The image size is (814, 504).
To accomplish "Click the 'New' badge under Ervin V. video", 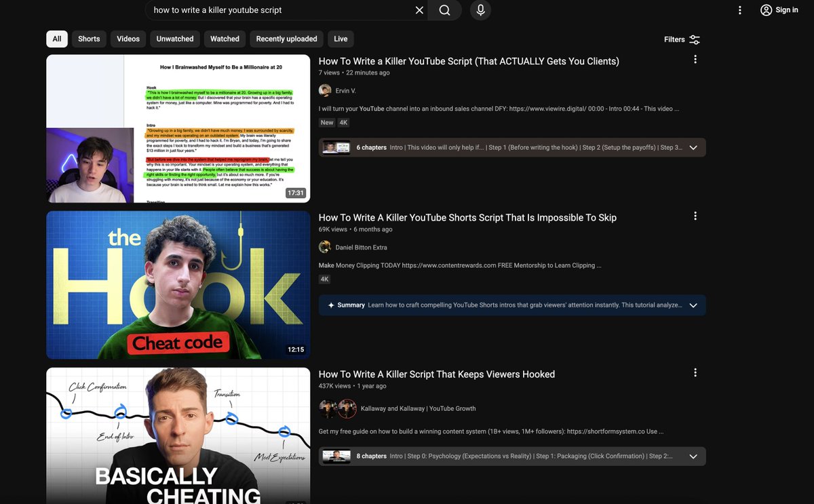I will 327,123.
